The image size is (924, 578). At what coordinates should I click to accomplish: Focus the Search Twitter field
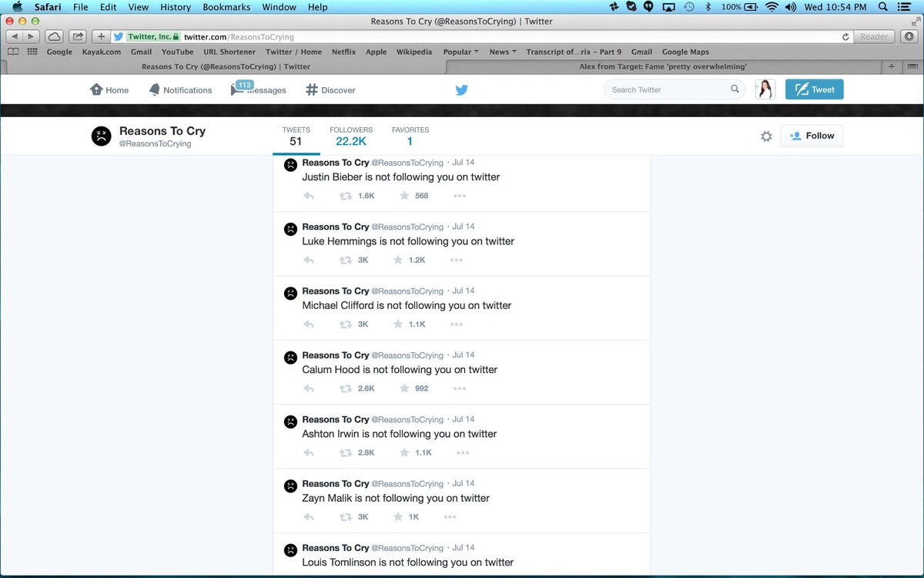(675, 89)
